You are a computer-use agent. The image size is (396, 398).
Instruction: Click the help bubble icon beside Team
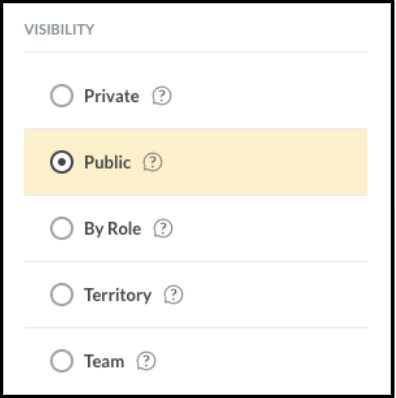(146, 361)
